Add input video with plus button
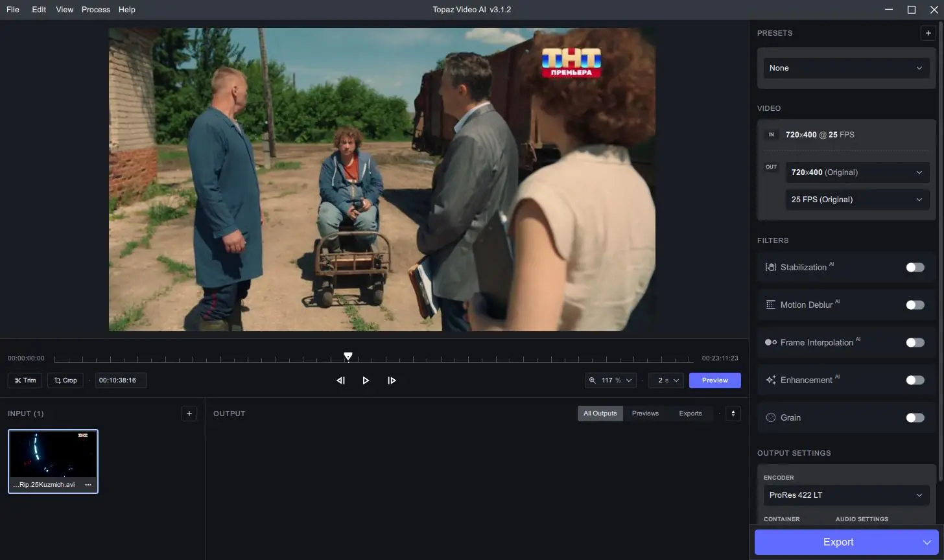This screenshot has width=944, height=560. pyautogui.click(x=189, y=414)
